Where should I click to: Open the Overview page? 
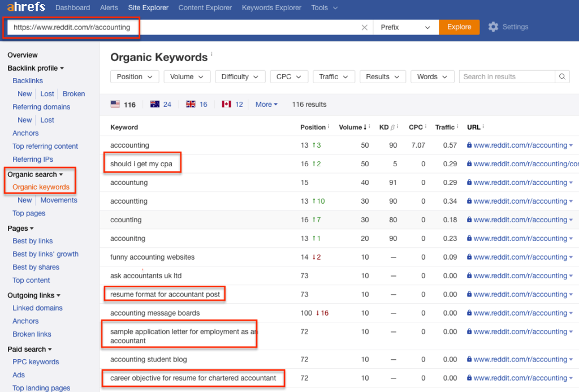coord(23,55)
